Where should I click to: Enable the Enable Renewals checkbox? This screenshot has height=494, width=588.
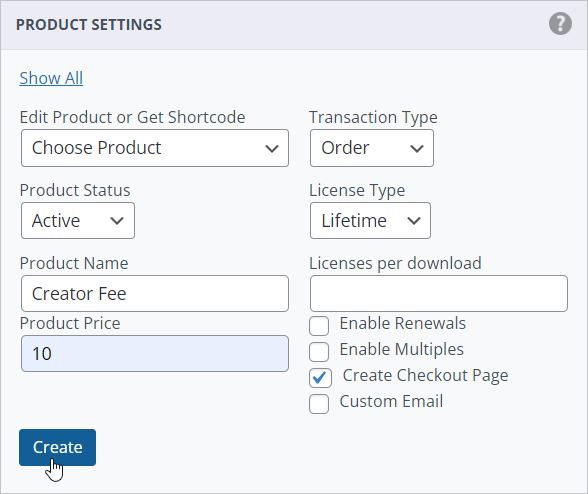click(x=319, y=326)
